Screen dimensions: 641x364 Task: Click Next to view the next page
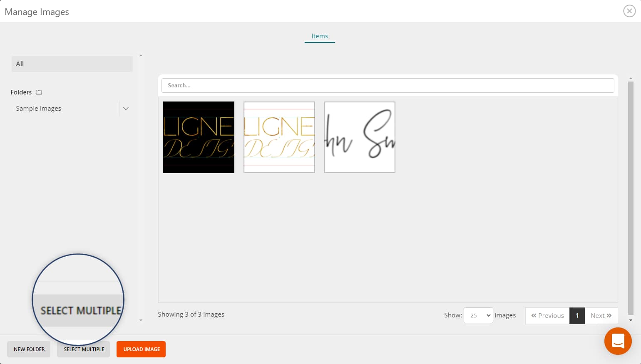[598, 315]
